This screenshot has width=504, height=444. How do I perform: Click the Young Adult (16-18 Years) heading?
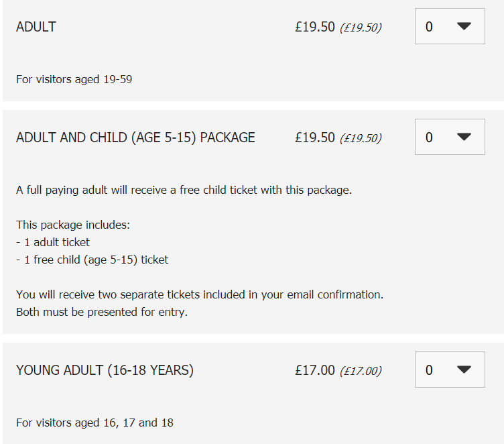(105, 370)
